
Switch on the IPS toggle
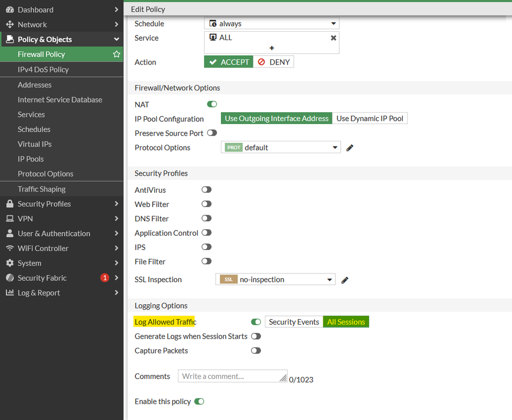click(x=207, y=247)
